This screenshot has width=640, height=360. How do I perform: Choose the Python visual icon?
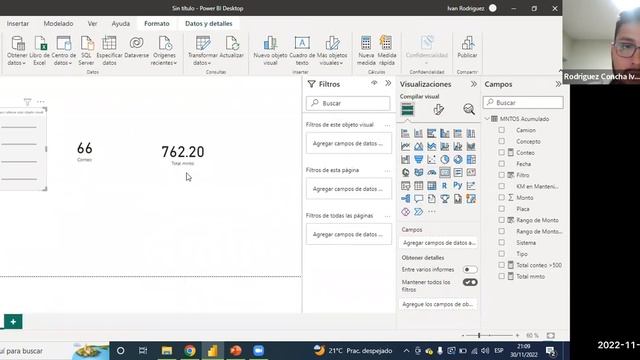point(458,185)
